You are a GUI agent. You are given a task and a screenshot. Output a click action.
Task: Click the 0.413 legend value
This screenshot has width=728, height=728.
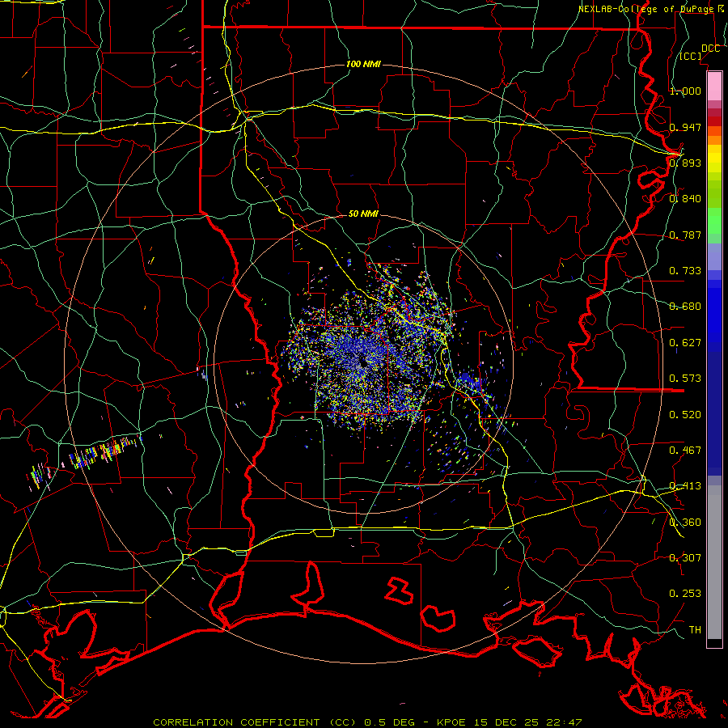[685, 485]
